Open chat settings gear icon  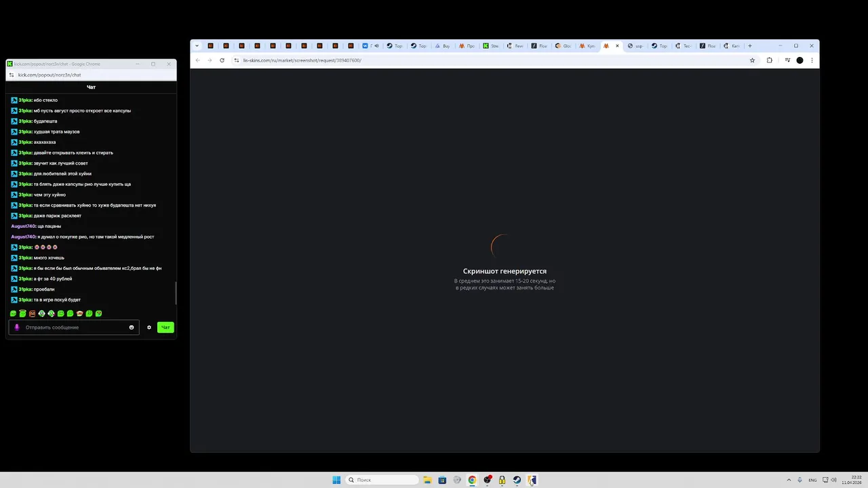coord(149,327)
